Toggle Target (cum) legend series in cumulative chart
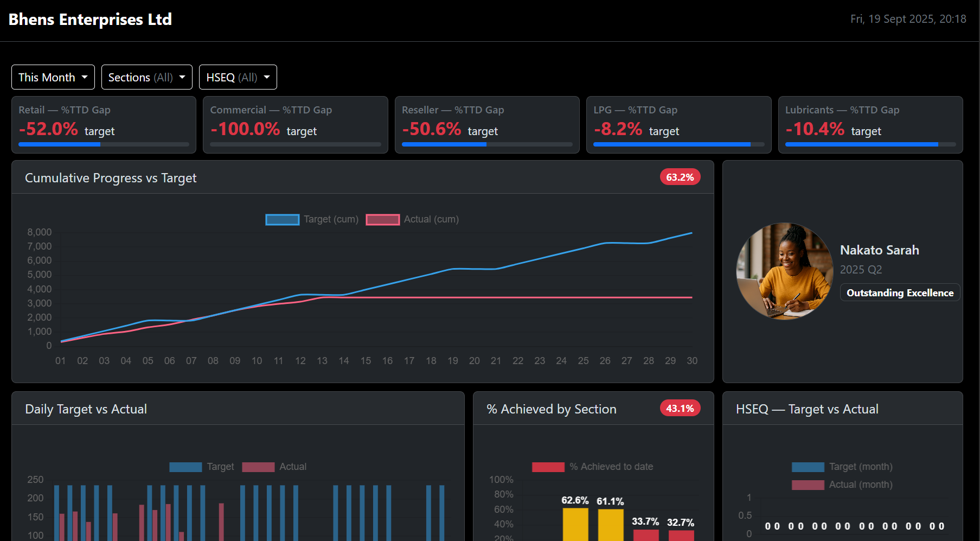This screenshot has width=980, height=541. [x=312, y=219]
